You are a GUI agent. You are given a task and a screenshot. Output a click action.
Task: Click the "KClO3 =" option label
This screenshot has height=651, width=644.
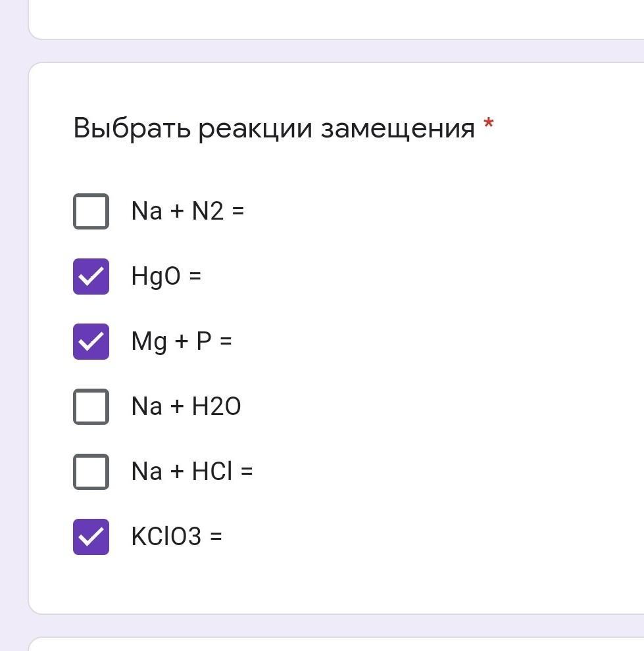coord(176,537)
